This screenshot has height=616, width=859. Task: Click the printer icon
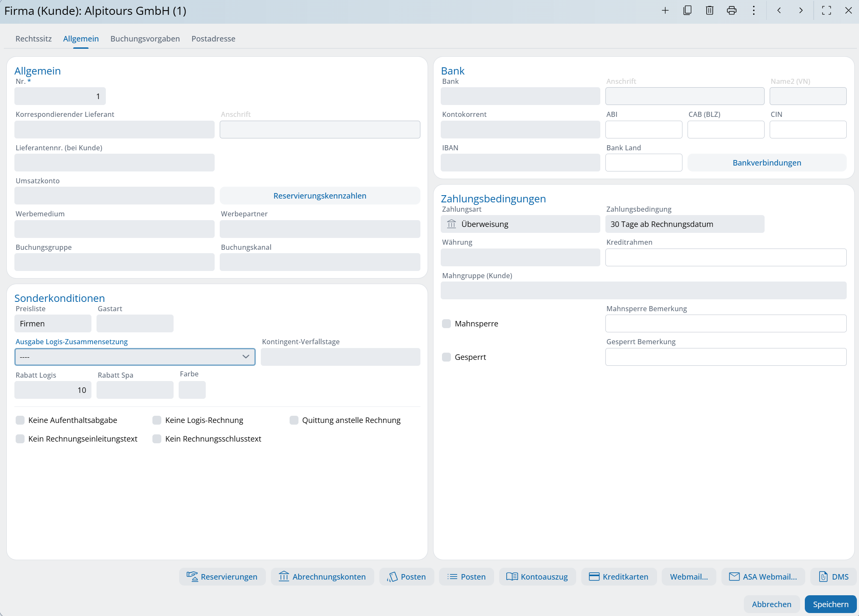point(732,11)
